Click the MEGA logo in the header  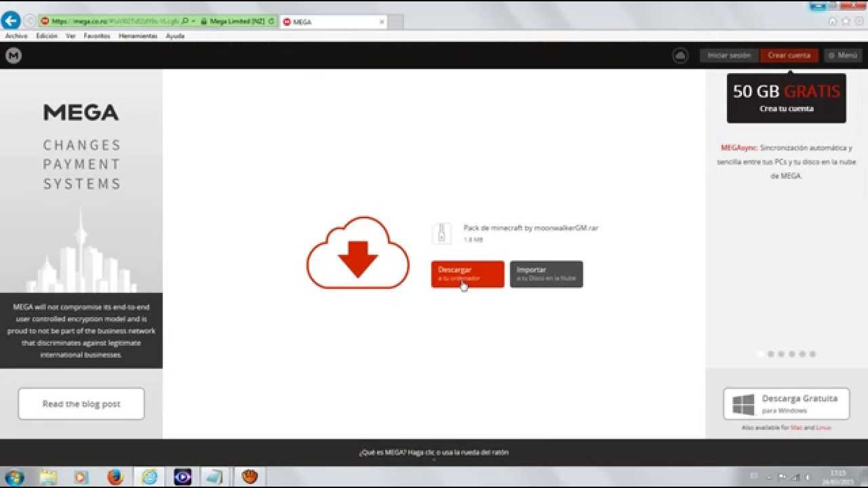14,56
